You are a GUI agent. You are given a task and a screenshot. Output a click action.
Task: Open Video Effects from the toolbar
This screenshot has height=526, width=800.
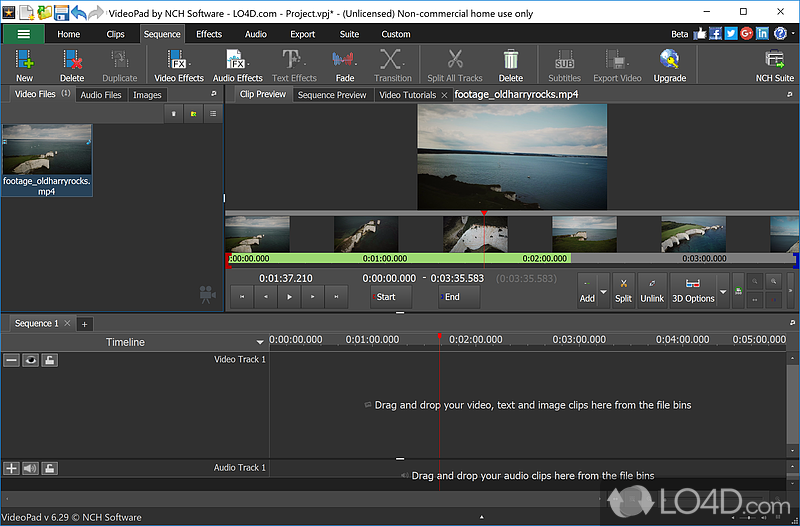click(x=179, y=65)
